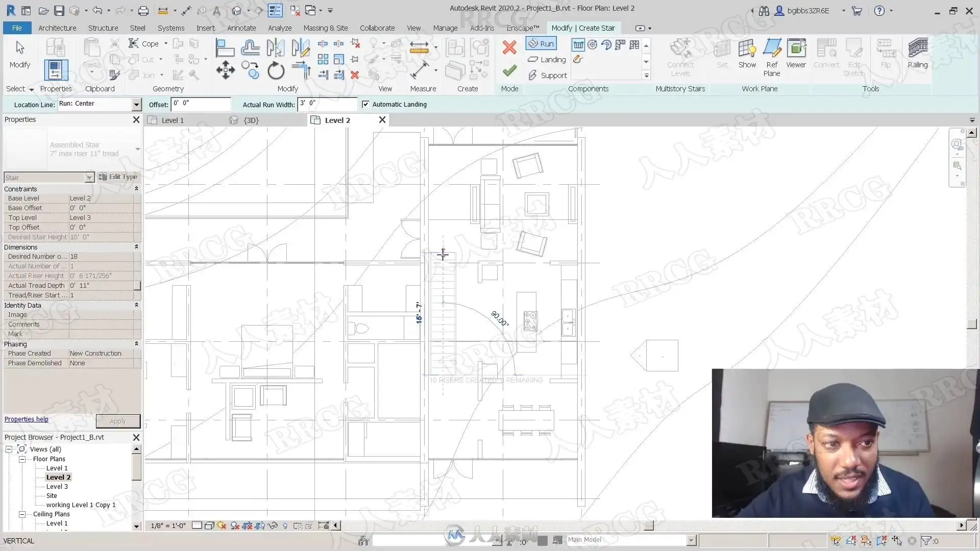This screenshot has height=551, width=980.
Task: Select the Move tool
Action: click(225, 70)
